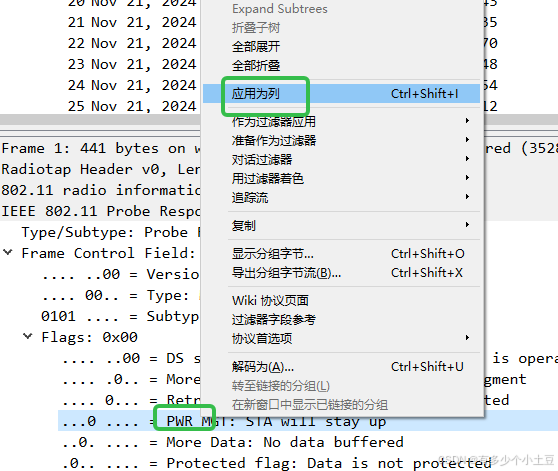Click submenu arrow beside 准备作为过滤器
This screenshot has width=558, height=471.
(x=467, y=140)
